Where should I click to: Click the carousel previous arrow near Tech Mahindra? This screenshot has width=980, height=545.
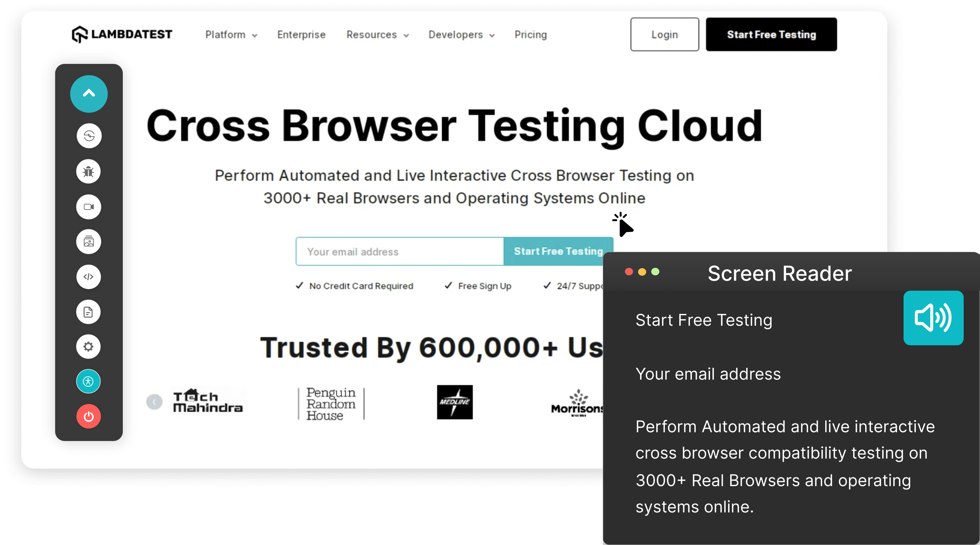click(x=154, y=402)
